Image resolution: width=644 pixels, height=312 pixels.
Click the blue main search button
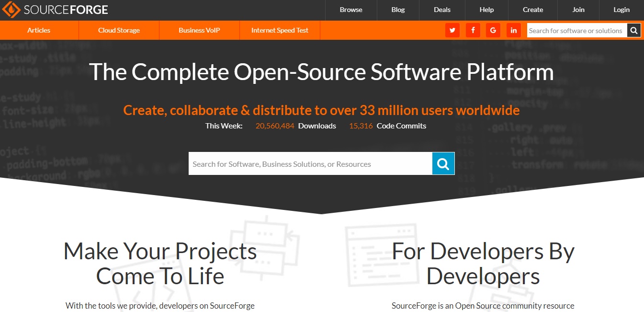[x=443, y=164]
